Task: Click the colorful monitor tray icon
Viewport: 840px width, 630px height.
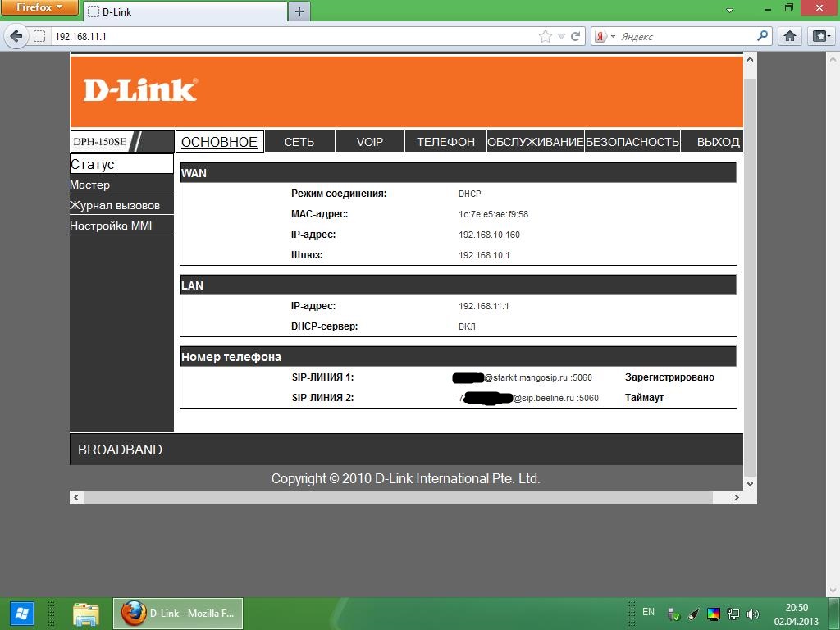Action: click(x=714, y=614)
